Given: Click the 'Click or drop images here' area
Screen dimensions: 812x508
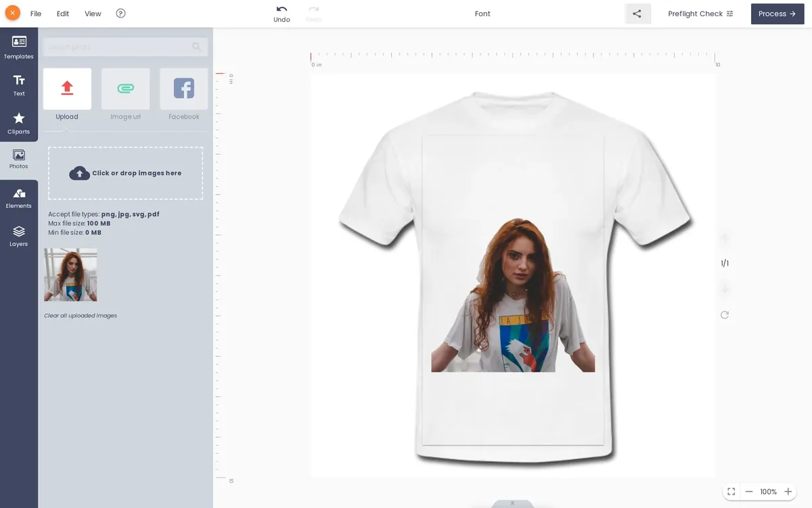Looking at the screenshot, I should click(x=125, y=173).
